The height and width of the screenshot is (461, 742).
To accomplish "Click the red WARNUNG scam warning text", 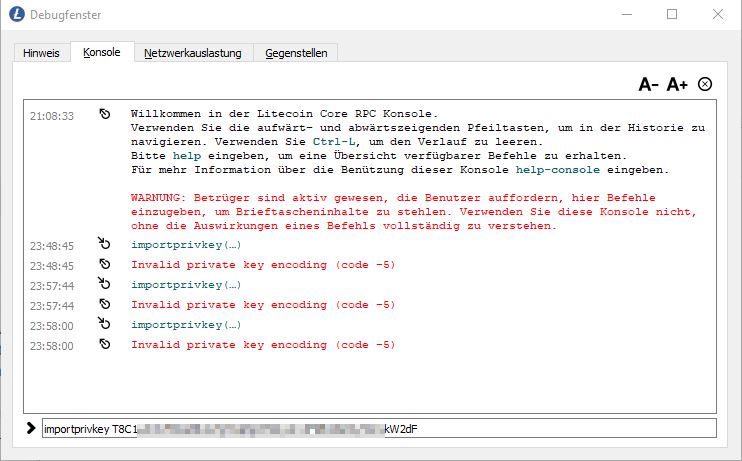I will (414, 212).
